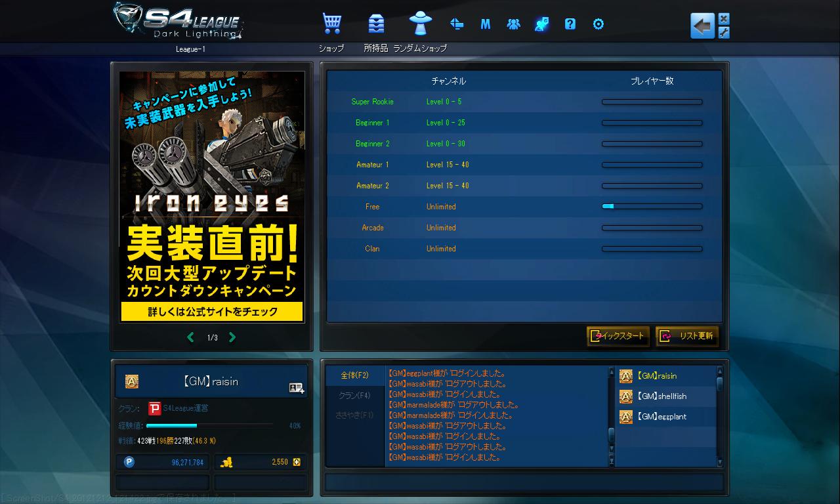This screenshot has height=504, width=840.
Task: Open the community people-group icon
Action: coord(514,24)
